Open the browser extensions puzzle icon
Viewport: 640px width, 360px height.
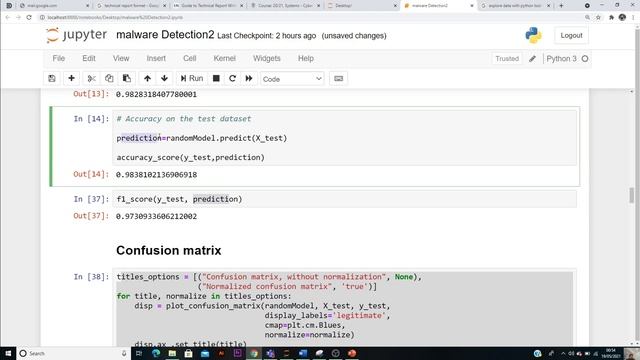(611, 18)
